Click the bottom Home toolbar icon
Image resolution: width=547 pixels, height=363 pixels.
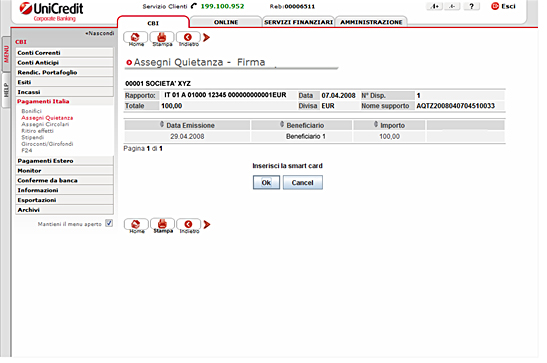coord(136,226)
